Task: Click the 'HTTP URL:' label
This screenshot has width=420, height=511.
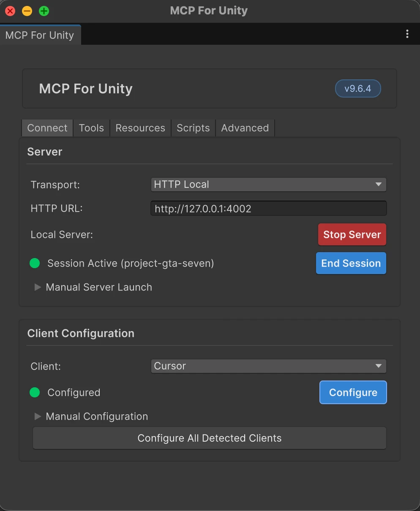Action: click(x=57, y=209)
